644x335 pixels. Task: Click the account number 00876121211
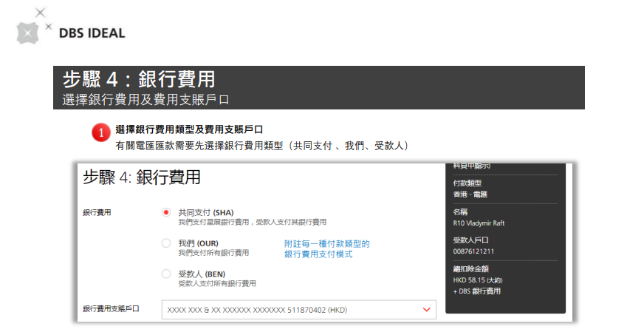pyautogui.click(x=473, y=251)
